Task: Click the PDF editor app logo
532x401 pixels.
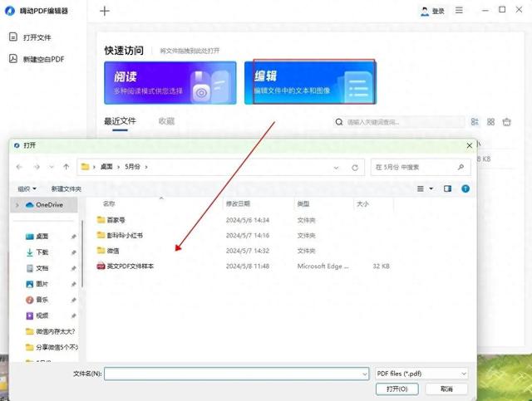Action: pyautogui.click(x=10, y=11)
